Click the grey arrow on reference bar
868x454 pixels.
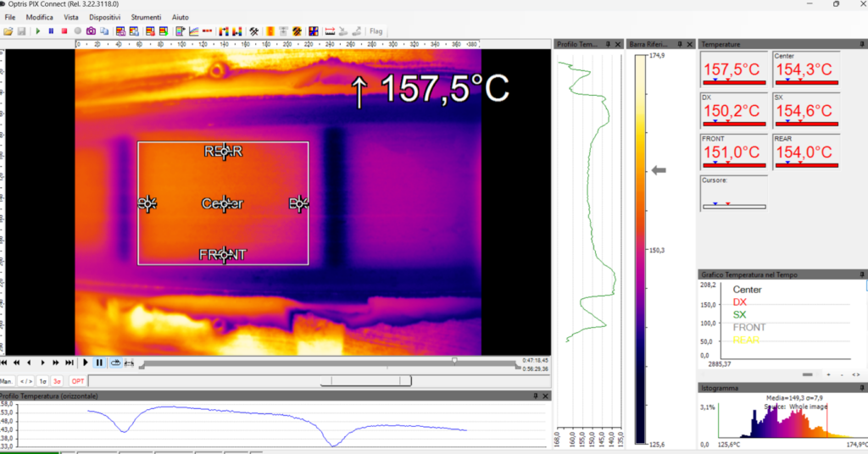pyautogui.click(x=658, y=170)
